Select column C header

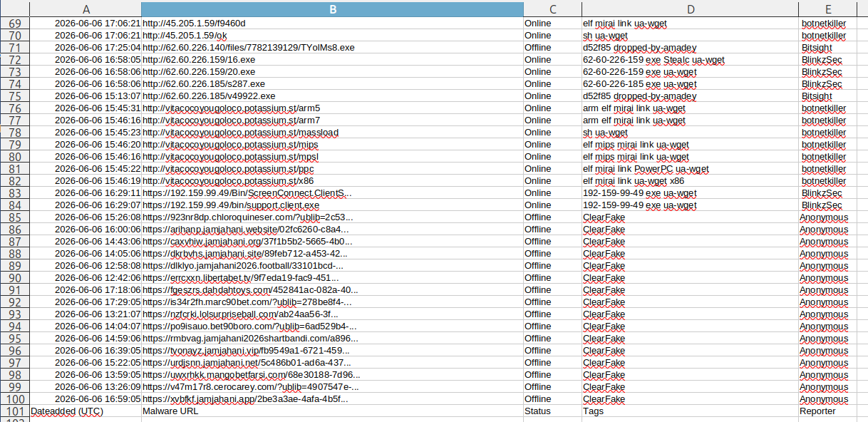pos(552,9)
